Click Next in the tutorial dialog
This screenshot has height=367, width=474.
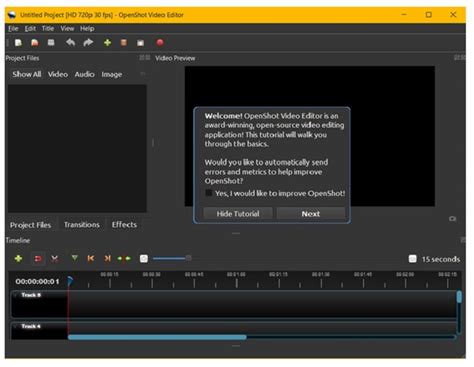[311, 214]
